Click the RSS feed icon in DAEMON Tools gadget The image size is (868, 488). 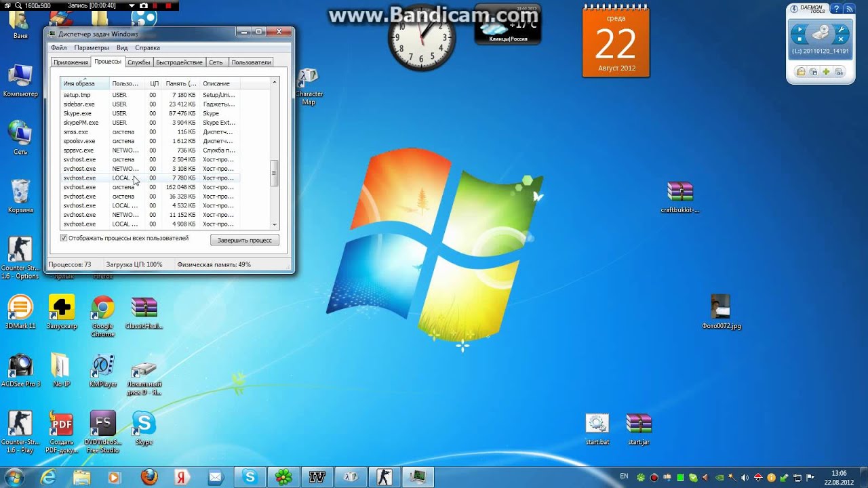pyautogui.click(x=850, y=9)
